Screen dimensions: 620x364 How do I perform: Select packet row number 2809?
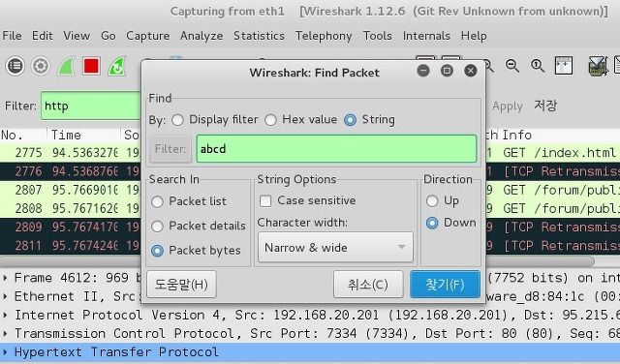point(310,227)
